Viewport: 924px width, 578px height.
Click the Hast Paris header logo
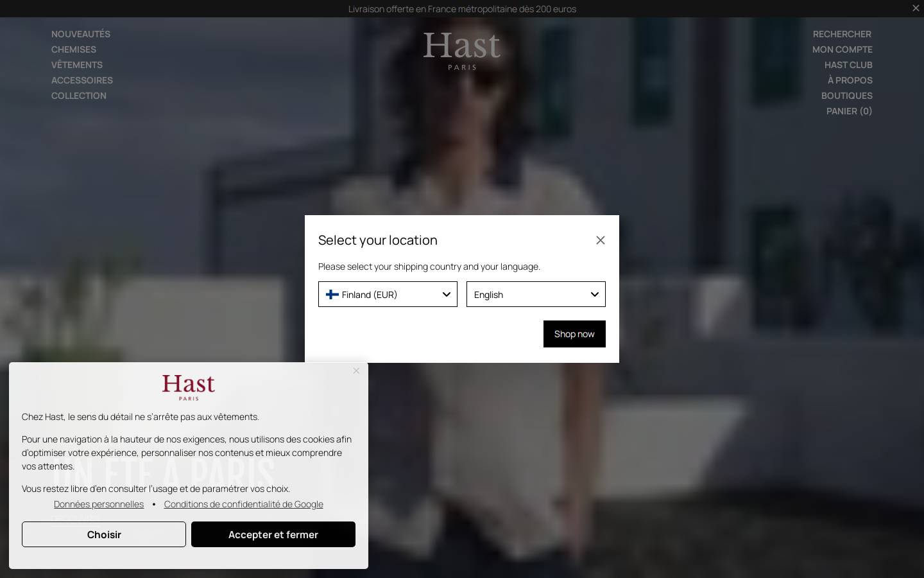462,51
